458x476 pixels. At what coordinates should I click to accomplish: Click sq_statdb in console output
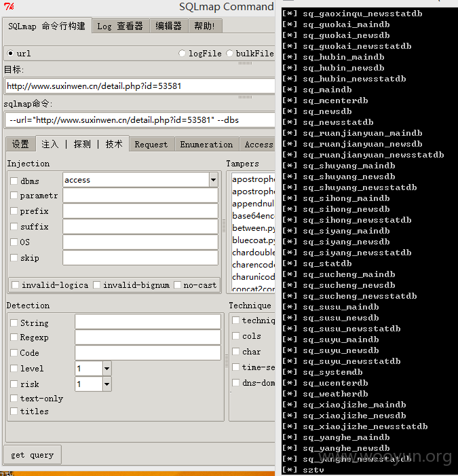click(327, 263)
